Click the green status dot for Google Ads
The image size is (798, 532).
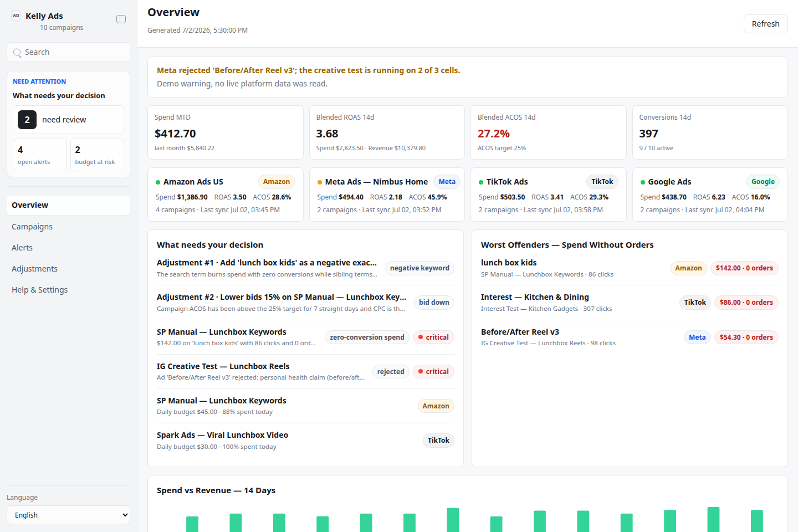643,182
